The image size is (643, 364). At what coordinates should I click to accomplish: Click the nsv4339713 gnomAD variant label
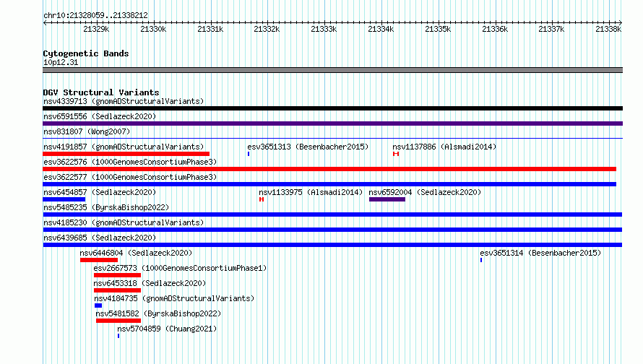[x=124, y=101]
